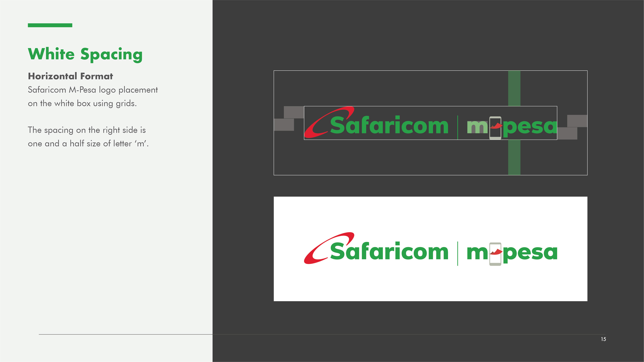
Task: Click the translucent green vertical spacing band
Action: [x=514, y=123]
